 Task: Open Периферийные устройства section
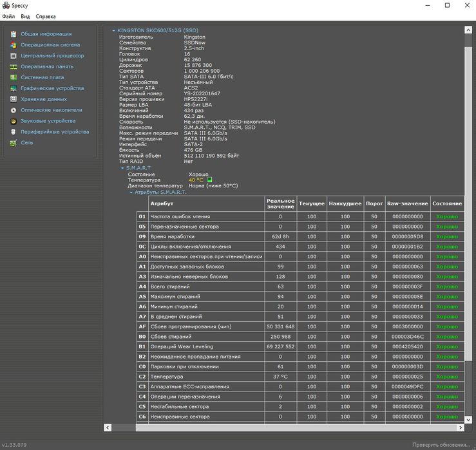tap(55, 132)
